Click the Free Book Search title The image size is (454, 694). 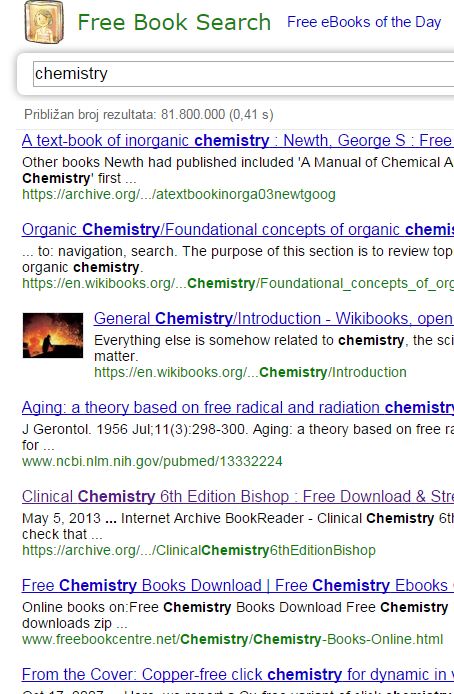click(x=174, y=22)
